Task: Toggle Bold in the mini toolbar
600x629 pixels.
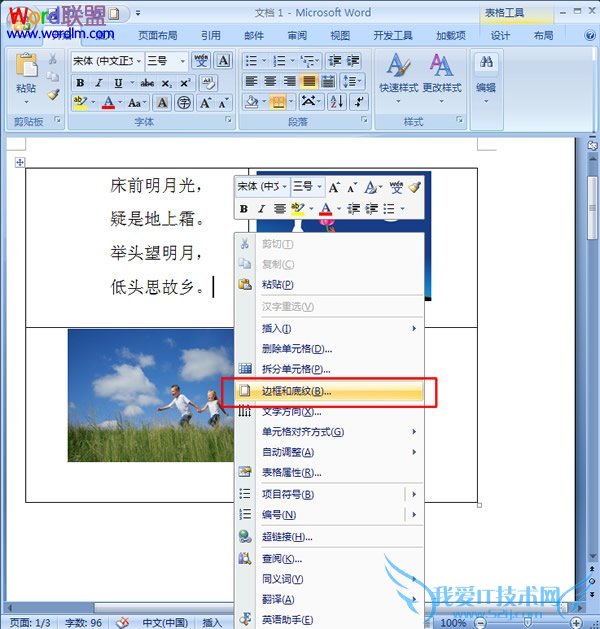Action: (243, 209)
